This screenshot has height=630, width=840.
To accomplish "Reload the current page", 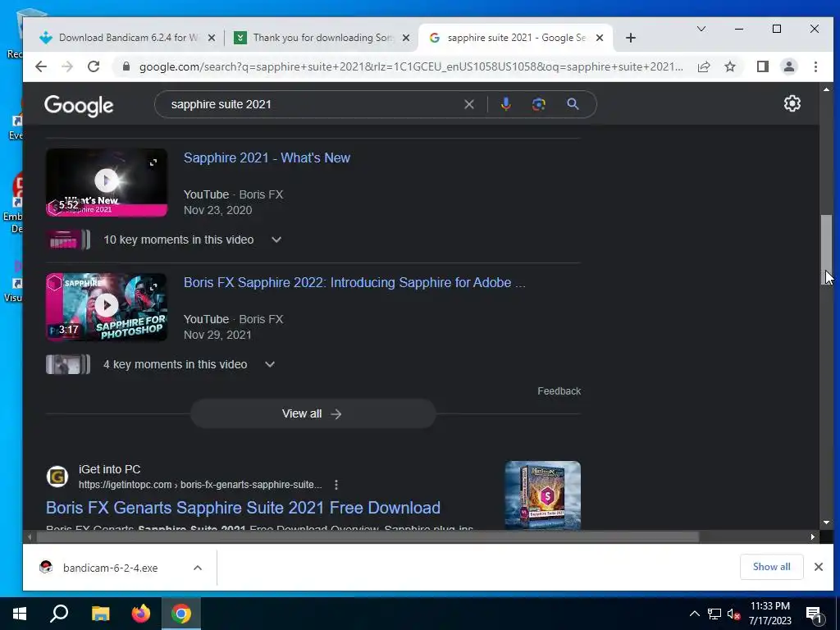I will click(x=94, y=66).
